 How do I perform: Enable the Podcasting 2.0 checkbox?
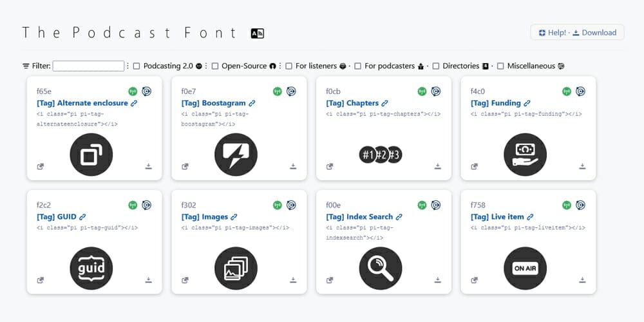click(137, 66)
